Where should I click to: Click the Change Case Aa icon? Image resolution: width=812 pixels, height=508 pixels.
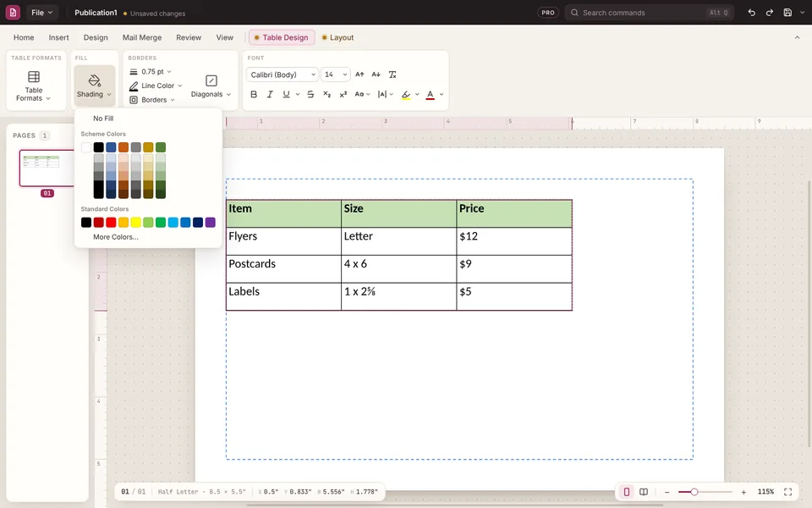359,94
